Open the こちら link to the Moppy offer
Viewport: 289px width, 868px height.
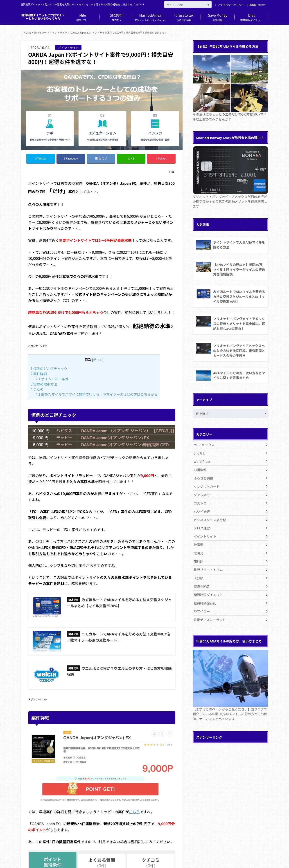[x=134, y=812]
